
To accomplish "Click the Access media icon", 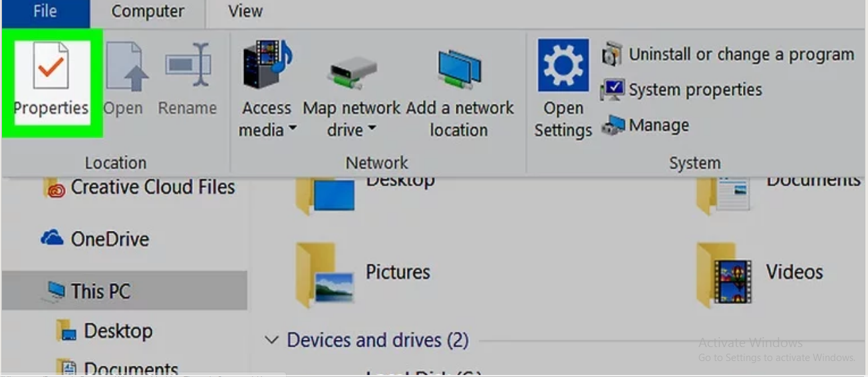I will tap(267, 64).
